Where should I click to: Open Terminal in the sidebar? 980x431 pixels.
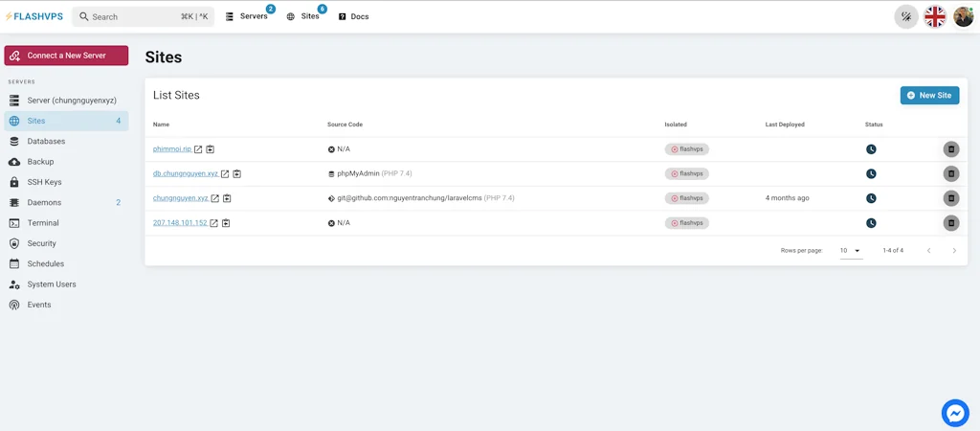pyautogui.click(x=66, y=223)
